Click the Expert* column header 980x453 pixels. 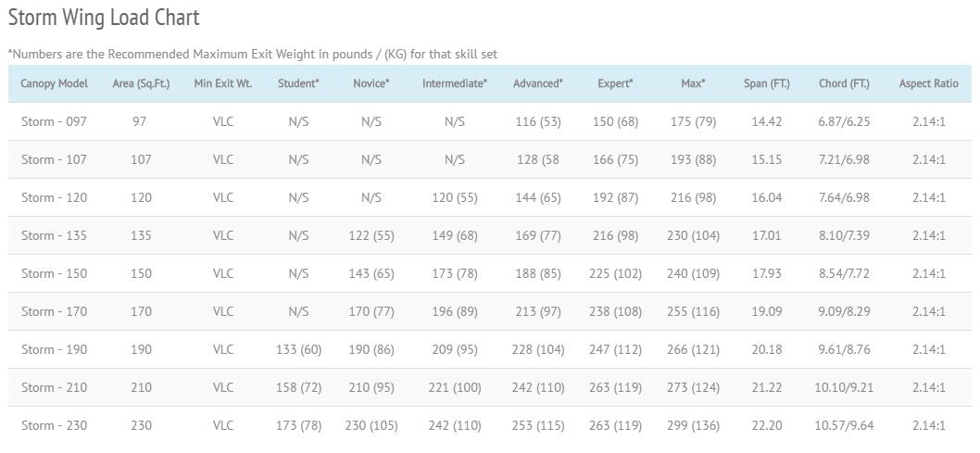(x=615, y=83)
